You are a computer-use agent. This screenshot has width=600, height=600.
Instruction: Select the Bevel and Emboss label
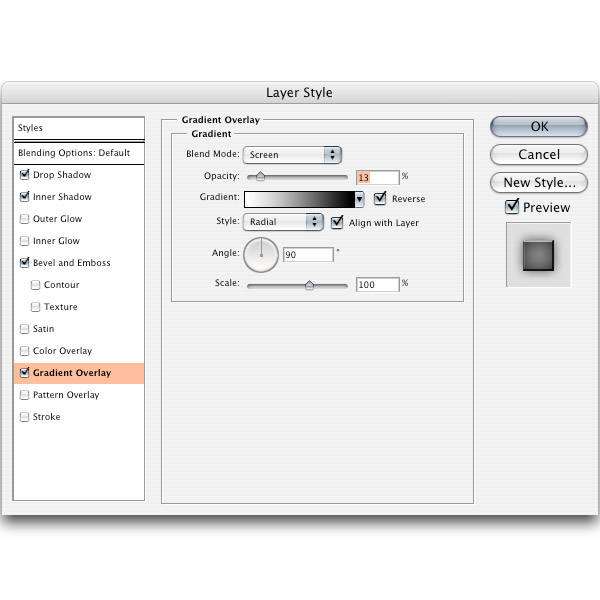72,263
